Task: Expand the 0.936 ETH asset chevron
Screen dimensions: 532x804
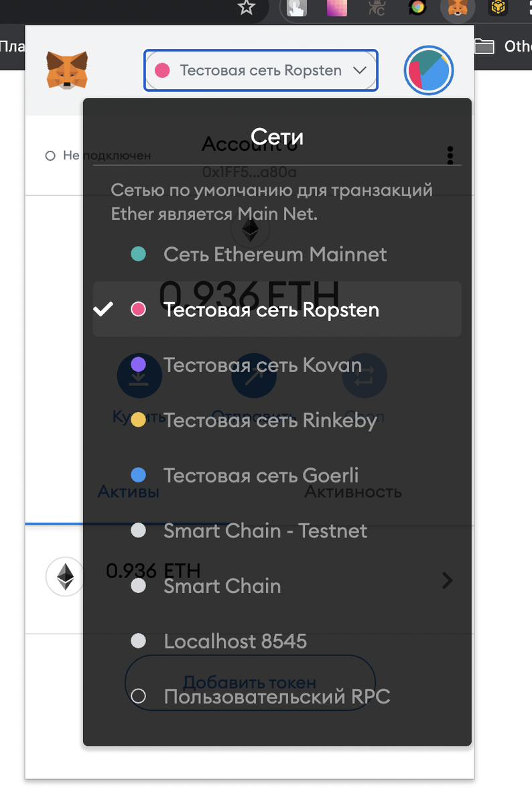Action: point(448,580)
